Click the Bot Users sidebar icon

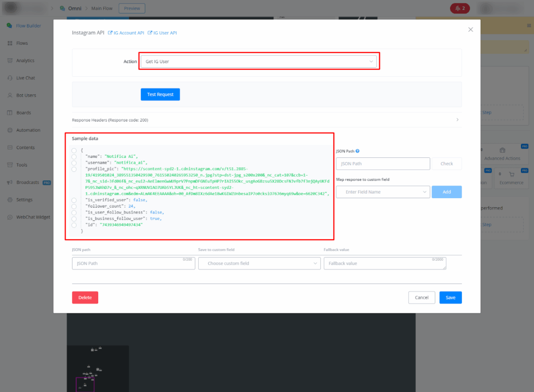coord(10,95)
